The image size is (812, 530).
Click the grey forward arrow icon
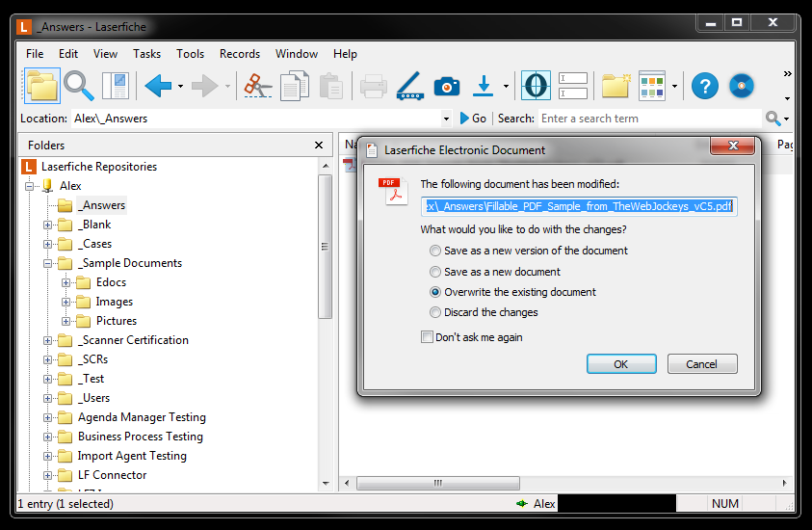tap(205, 86)
